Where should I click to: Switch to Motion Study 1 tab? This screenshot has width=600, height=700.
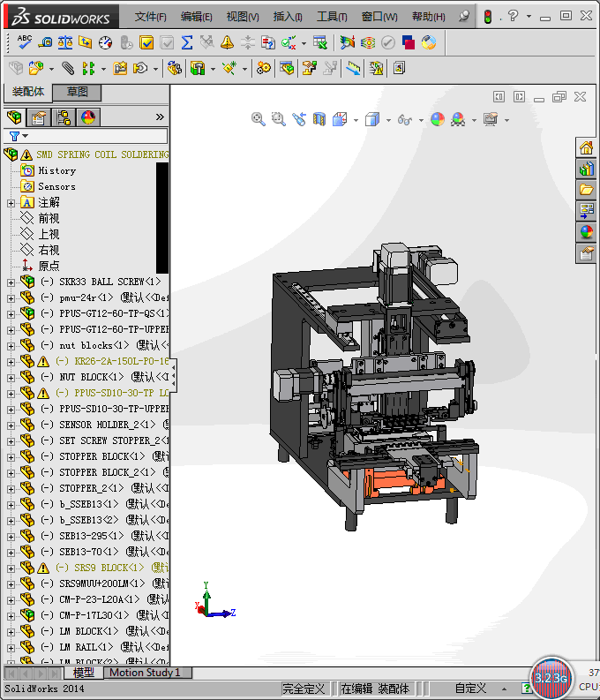[x=147, y=673]
